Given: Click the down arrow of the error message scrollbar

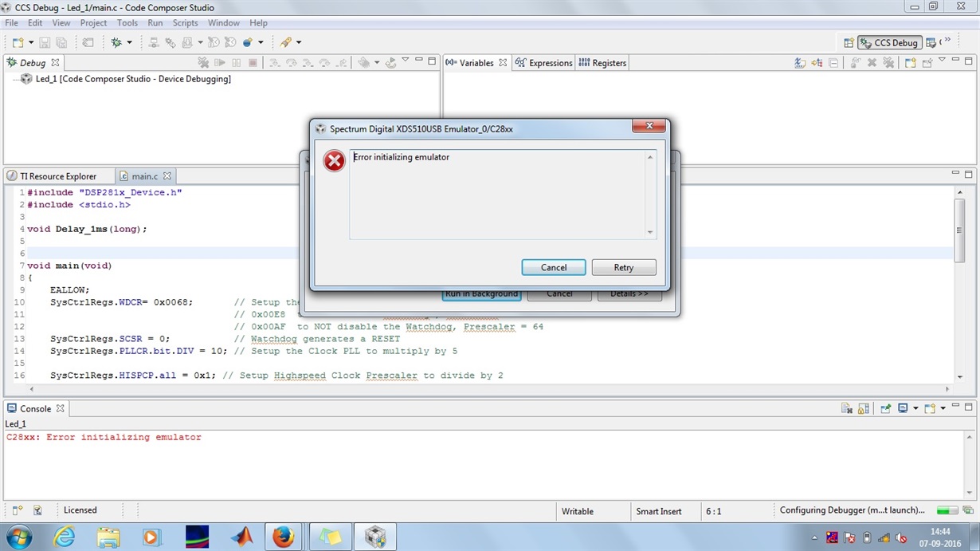Looking at the screenshot, I should pos(650,232).
